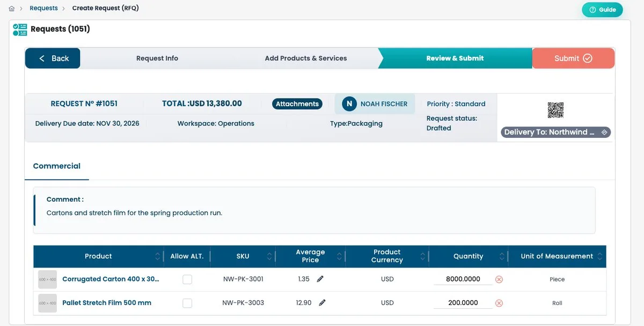This screenshot has height=326, width=644.
Task: Open Attachments
Action: (x=297, y=104)
